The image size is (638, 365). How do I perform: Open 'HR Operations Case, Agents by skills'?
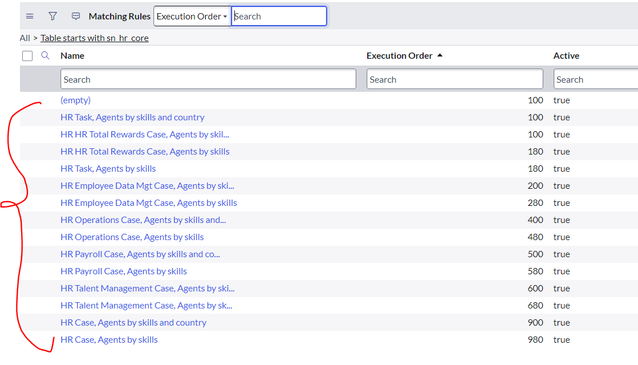[132, 237]
